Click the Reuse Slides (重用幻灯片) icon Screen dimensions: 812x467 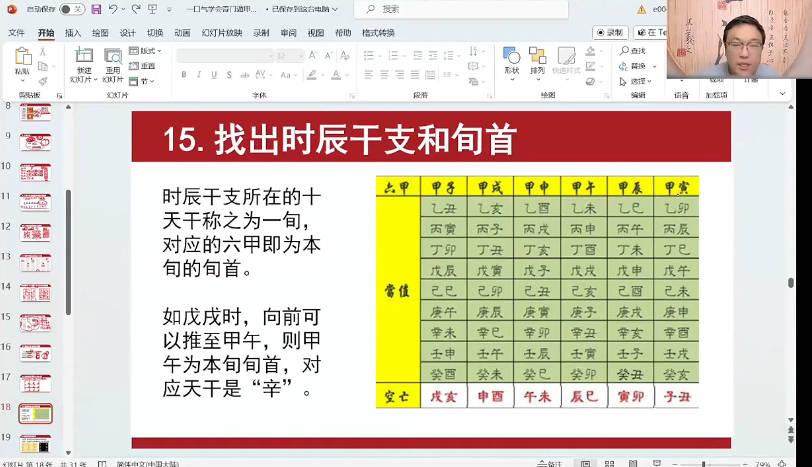point(113,60)
